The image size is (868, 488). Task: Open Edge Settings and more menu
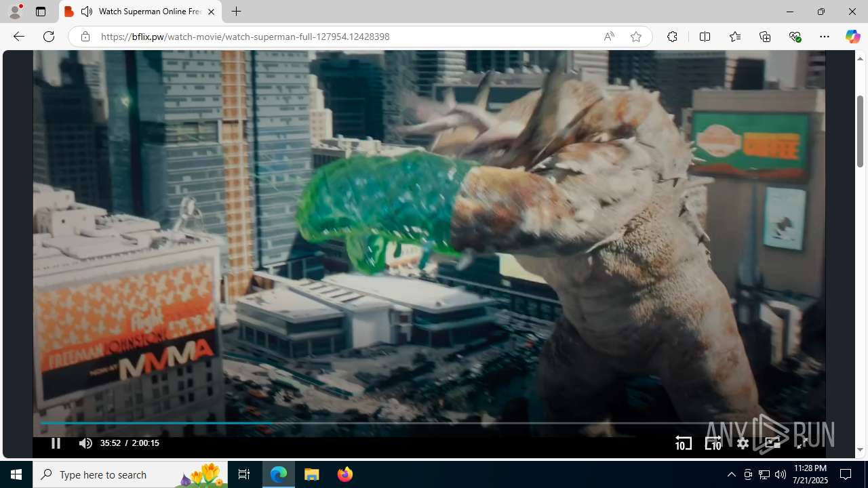click(x=824, y=37)
